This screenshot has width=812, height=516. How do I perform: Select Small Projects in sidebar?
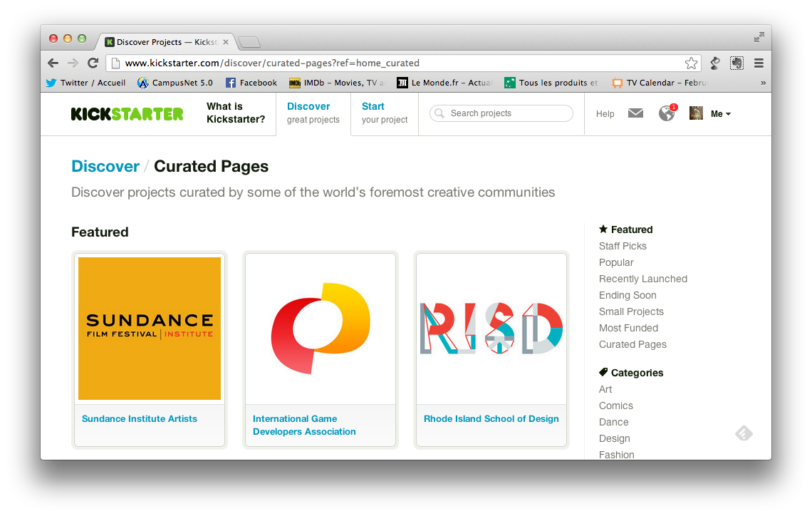[x=631, y=312]
